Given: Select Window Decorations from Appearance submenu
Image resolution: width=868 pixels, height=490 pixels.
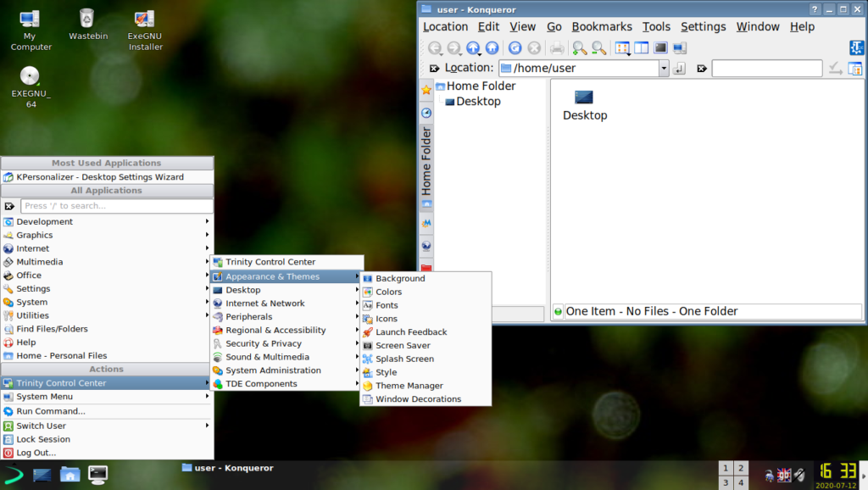Looking at the screenshot, I should pyautogui.click(x=418, y=399).
